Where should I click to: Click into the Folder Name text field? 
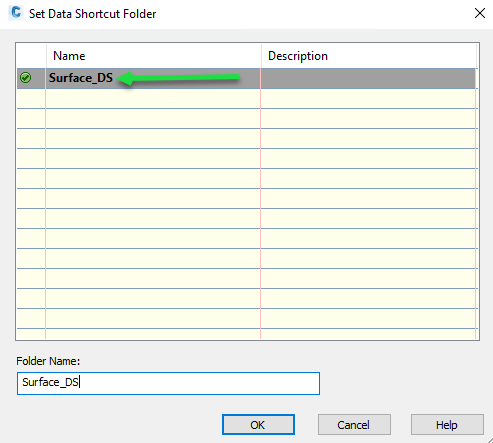(168, 383)
